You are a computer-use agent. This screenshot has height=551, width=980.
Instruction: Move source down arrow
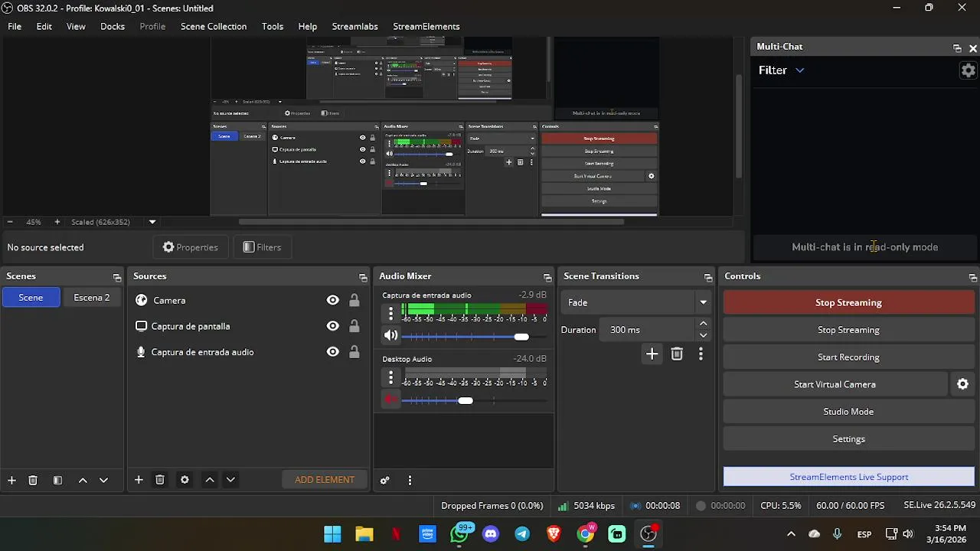230,480
